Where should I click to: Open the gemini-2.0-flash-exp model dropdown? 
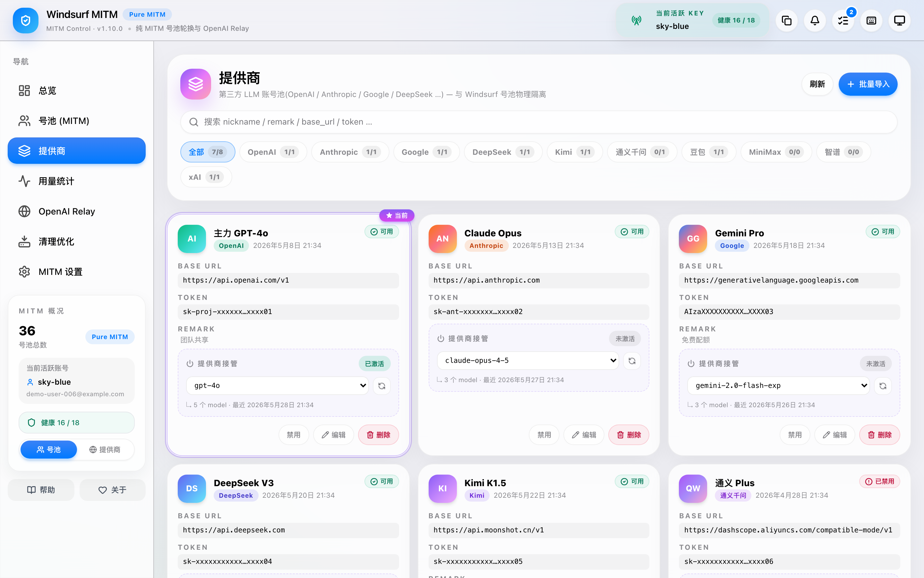[x=779, y=386]
